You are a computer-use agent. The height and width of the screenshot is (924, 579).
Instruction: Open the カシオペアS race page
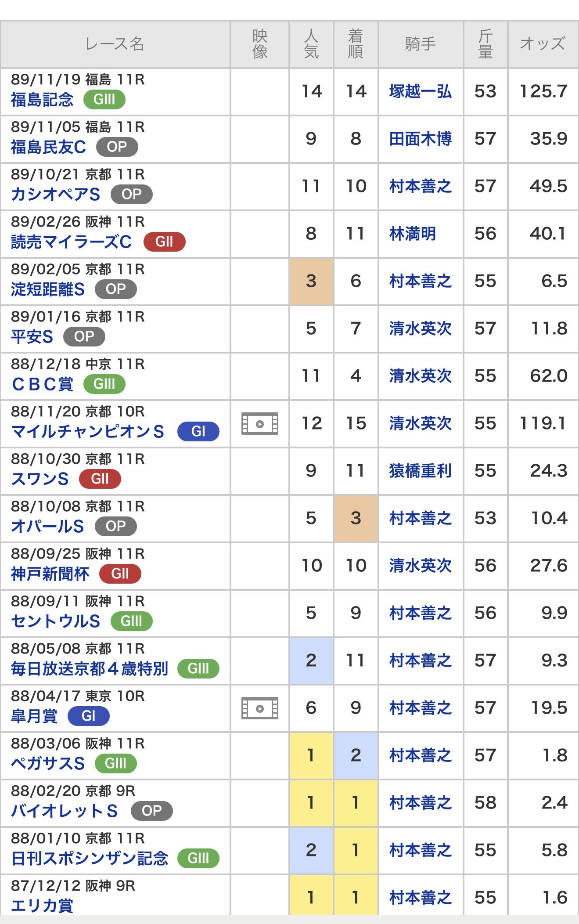[x=56, y=195]
